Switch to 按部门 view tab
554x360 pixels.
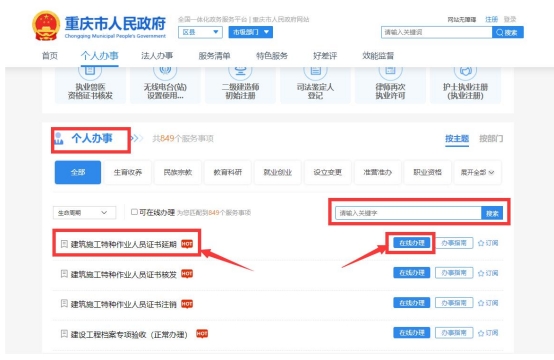point(491,138)
